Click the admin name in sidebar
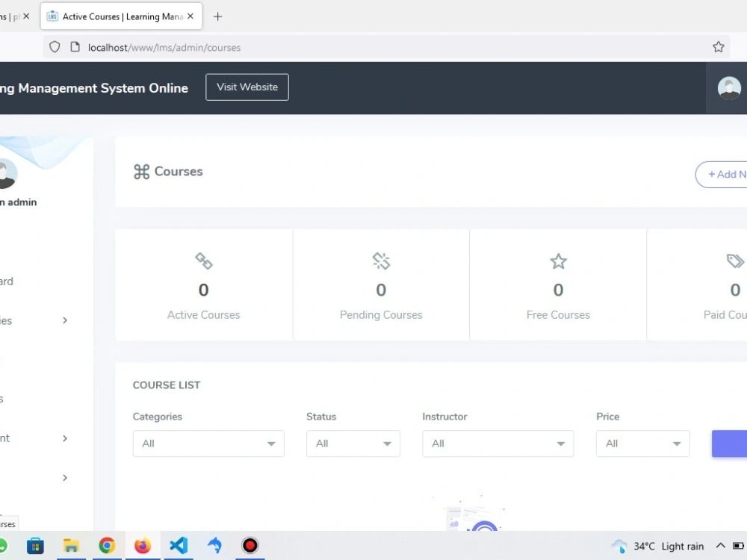This screenshot has height=560, width=747. 18,202
